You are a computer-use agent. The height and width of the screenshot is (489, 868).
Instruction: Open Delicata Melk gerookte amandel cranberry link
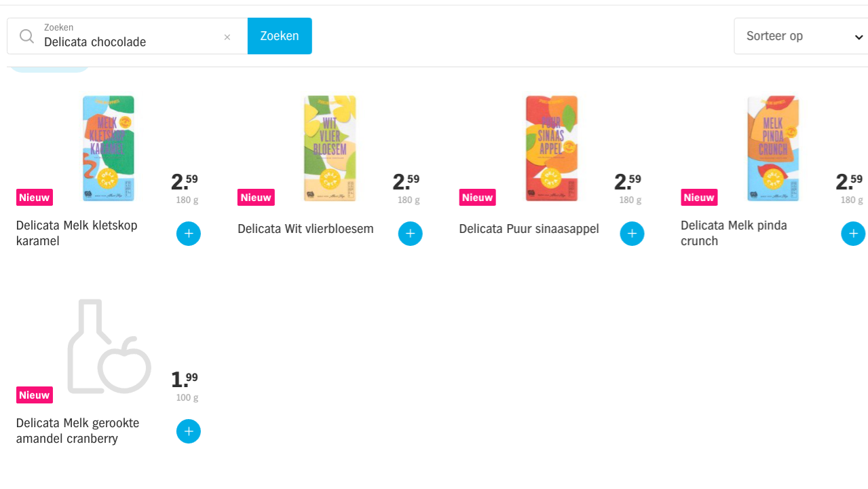pos(77,431)
